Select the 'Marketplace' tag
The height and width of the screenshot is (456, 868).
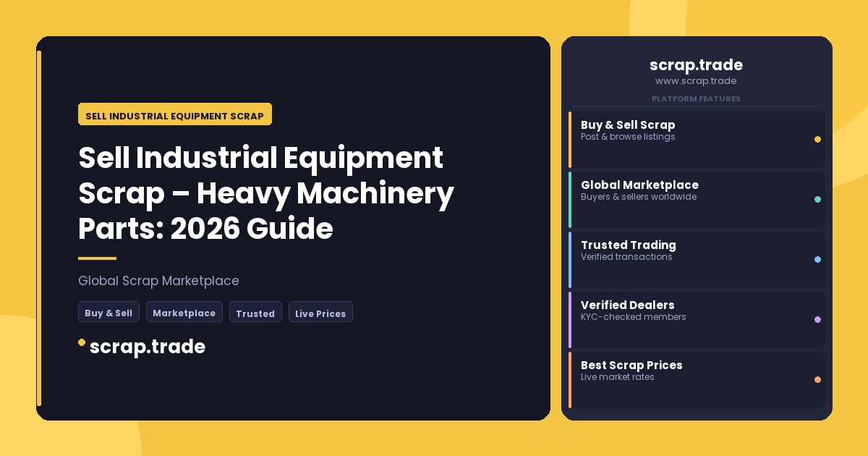pyautogui.click(x=184, y=312)
